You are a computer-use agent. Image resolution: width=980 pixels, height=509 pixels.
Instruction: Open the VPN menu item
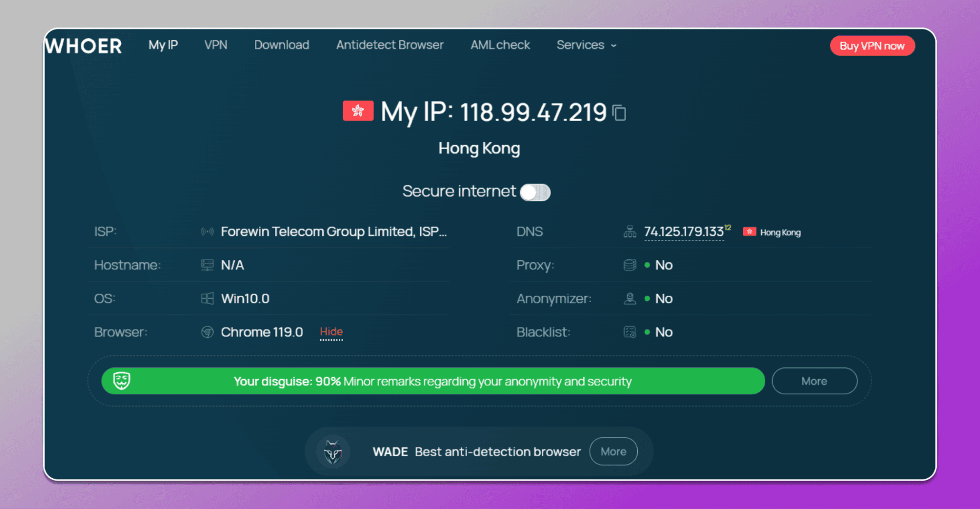point(216,45)
